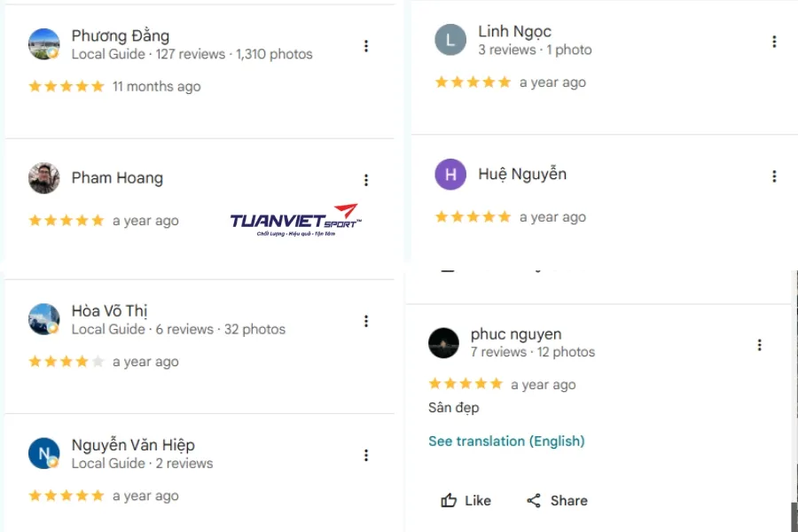
Task: Open the three-dot menu for Huệ Nguyễn
Action: pos(774,176)
